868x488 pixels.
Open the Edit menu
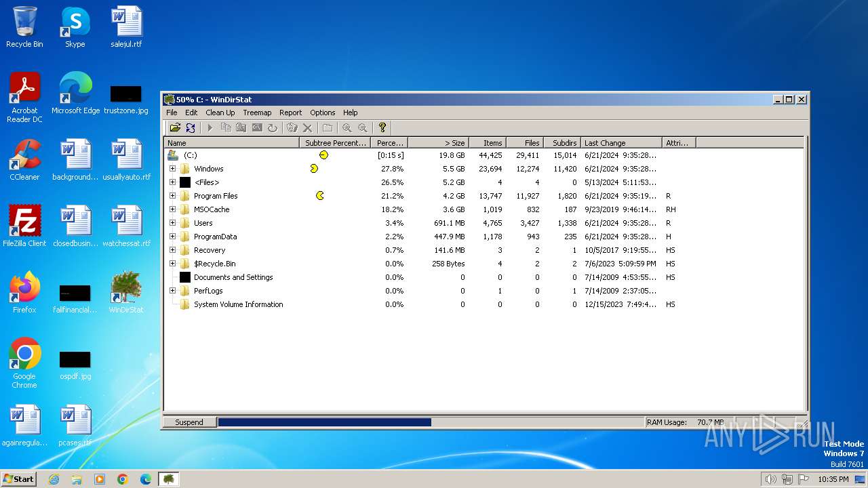coord(191,113)
